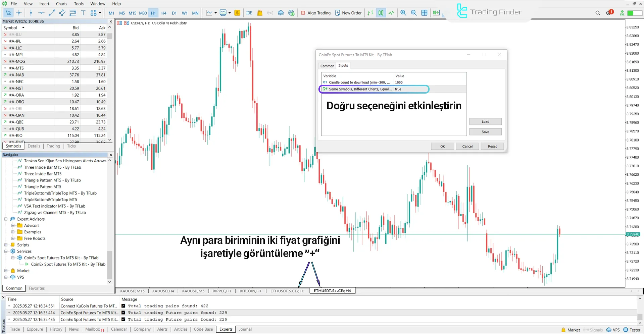Click the Load button

click(485, 122)
